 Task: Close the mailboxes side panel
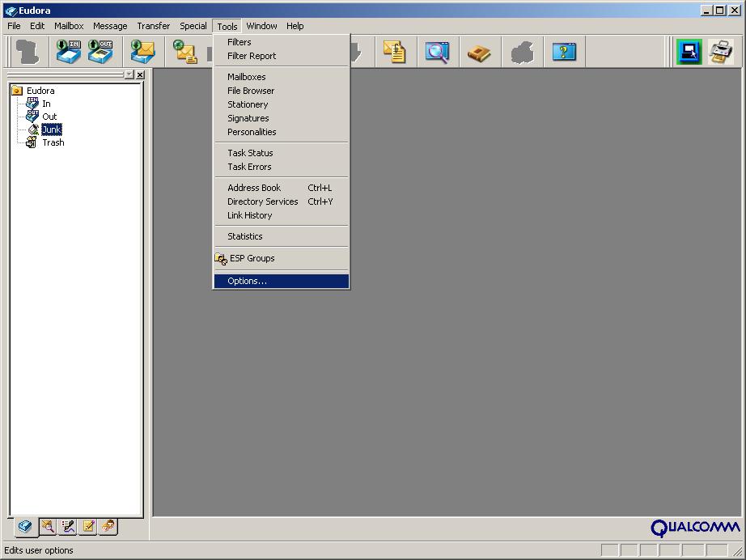140,74
